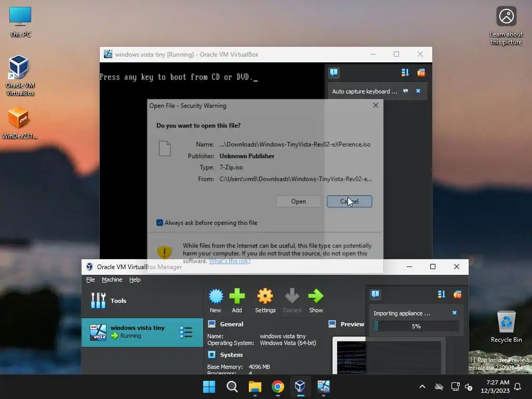Screen dimensions: 532x399
Task: Click the VM screen boot prompt text
Action: coord(179,77)
